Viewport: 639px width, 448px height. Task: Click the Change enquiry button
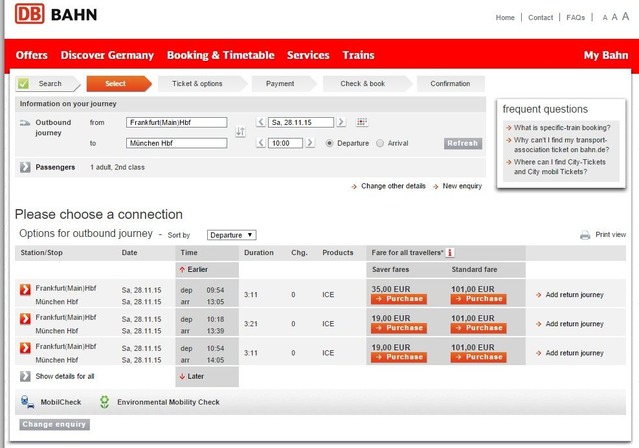54,424
